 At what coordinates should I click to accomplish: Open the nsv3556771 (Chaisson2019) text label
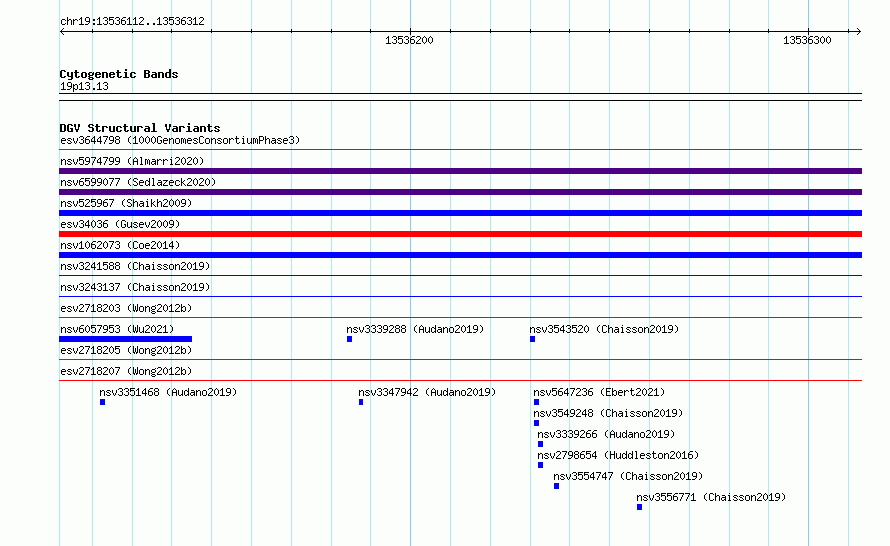pos(711,497)
